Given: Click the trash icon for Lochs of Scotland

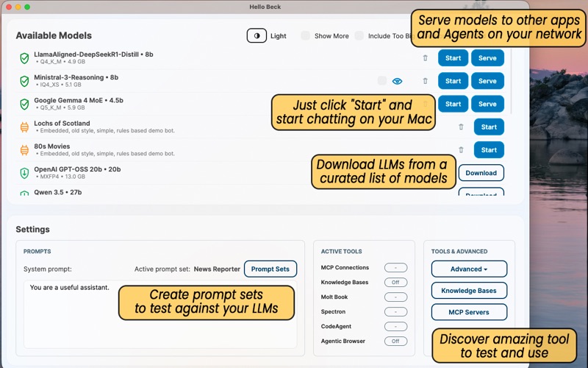Looking at the screenshot, I should (x=462, y=127).
